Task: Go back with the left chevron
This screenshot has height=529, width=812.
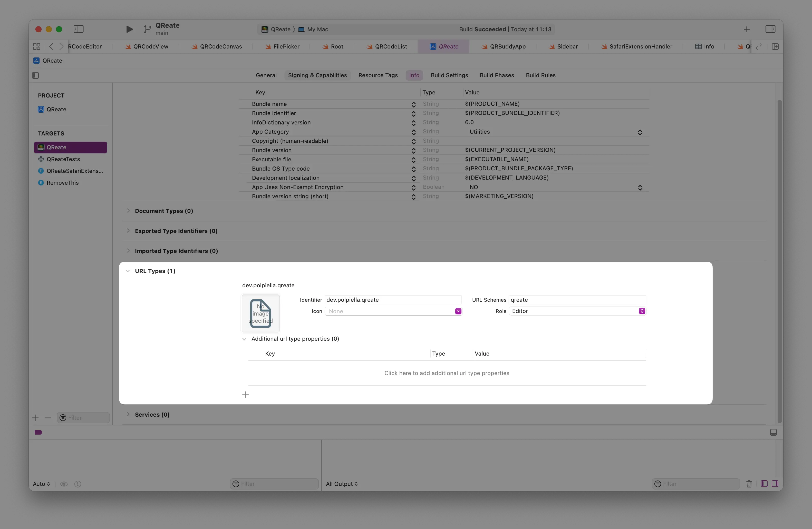Action: [x=52, y=46]
